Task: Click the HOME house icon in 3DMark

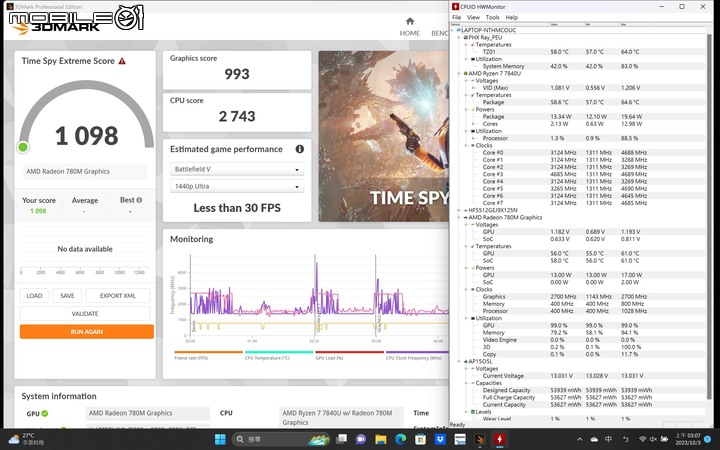Action: click(x=410, y=21)
